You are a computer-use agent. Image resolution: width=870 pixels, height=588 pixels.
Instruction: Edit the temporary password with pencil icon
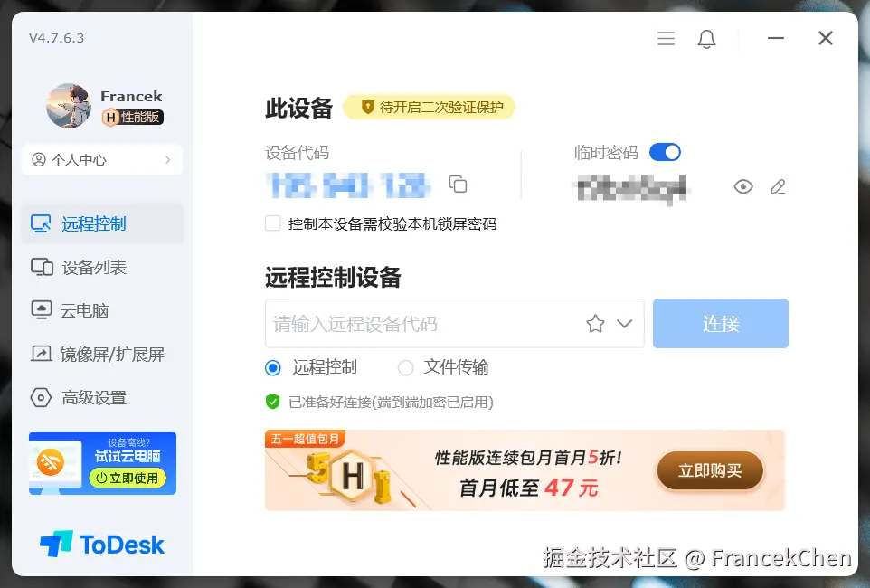point(778,187)
